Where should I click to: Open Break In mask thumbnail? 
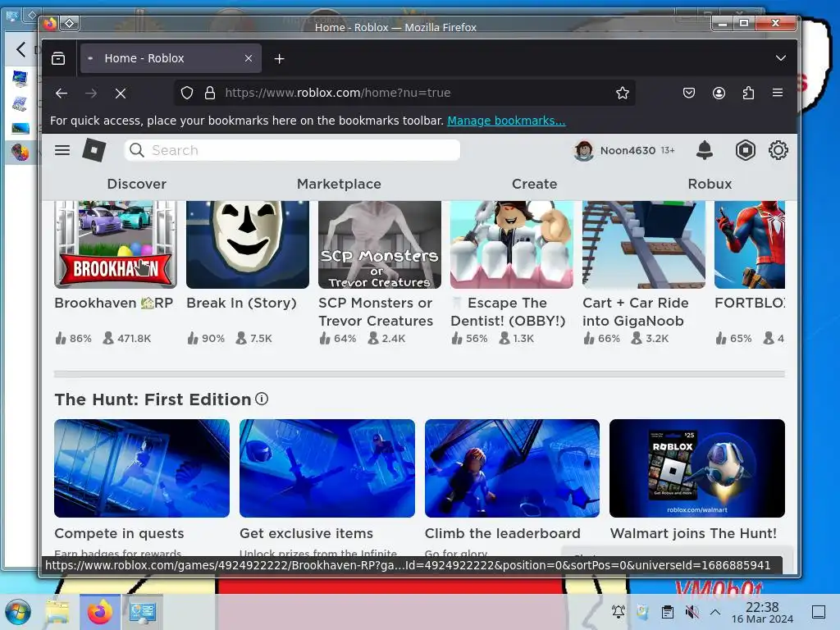[x=248, y=244]
